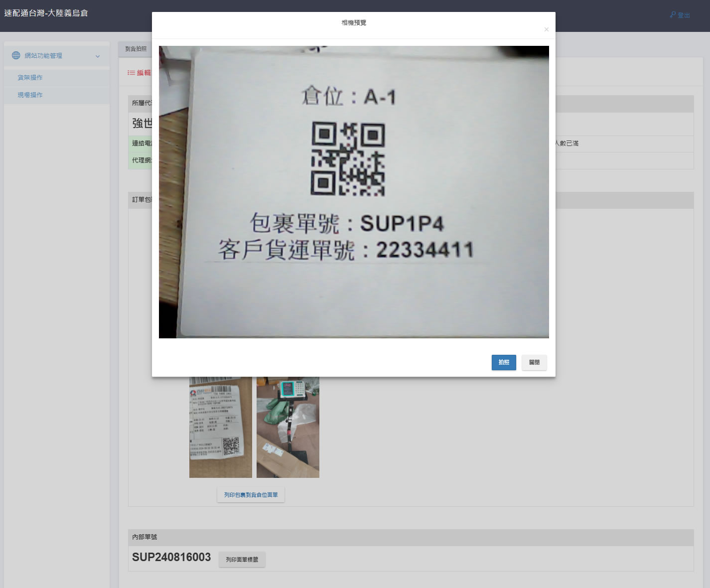Click the 關閉 button in the dialog

(534, 362)
